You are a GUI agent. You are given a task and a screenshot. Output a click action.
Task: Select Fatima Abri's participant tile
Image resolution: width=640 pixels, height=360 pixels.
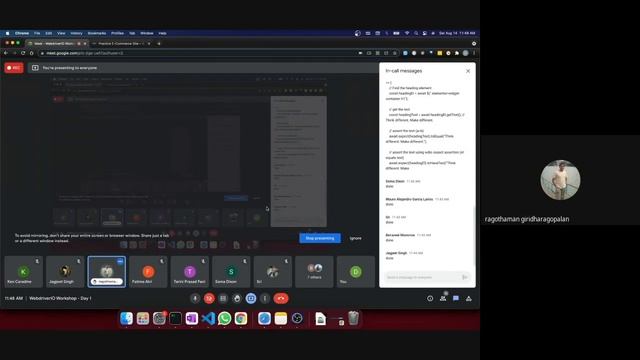click(x=148, y=272)
